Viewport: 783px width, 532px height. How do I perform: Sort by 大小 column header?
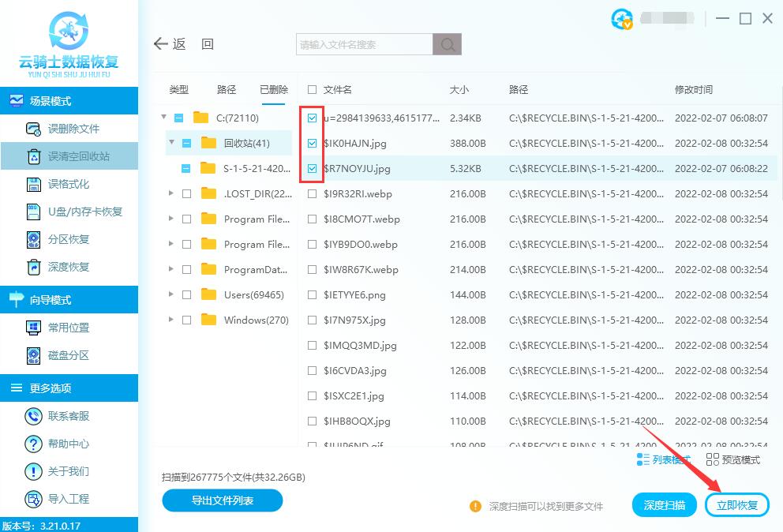point(459,89)
